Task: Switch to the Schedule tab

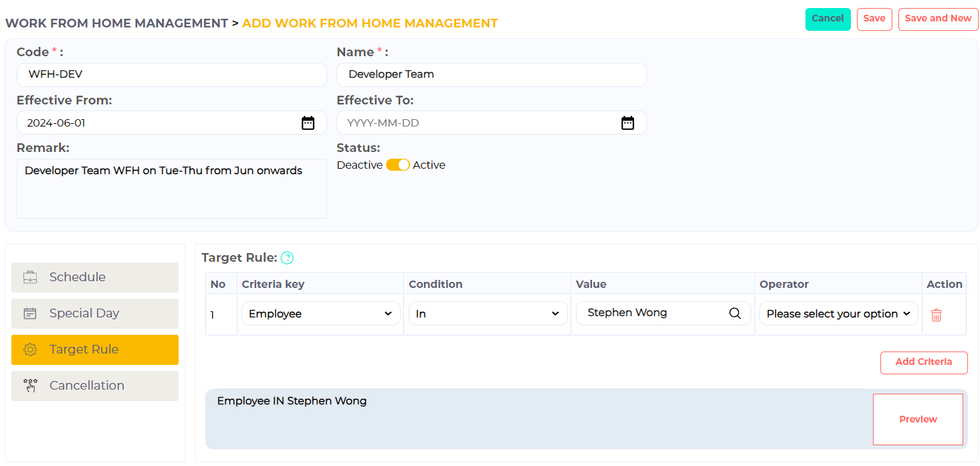Action: click(x=95, y=277)
